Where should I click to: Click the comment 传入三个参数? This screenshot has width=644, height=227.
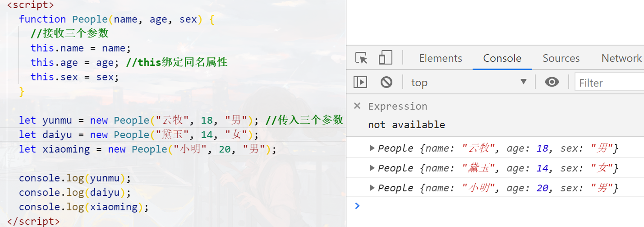tap(305, 120)
